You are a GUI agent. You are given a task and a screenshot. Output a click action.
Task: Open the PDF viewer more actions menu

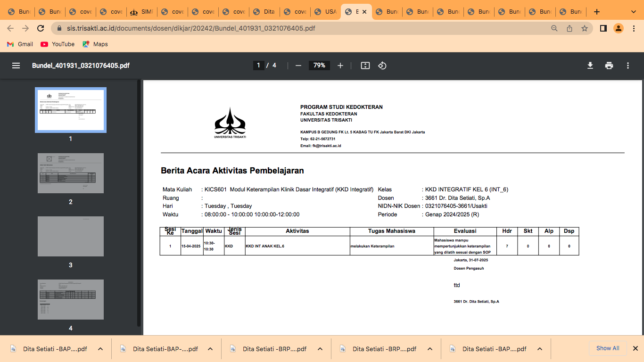[628, 66]
